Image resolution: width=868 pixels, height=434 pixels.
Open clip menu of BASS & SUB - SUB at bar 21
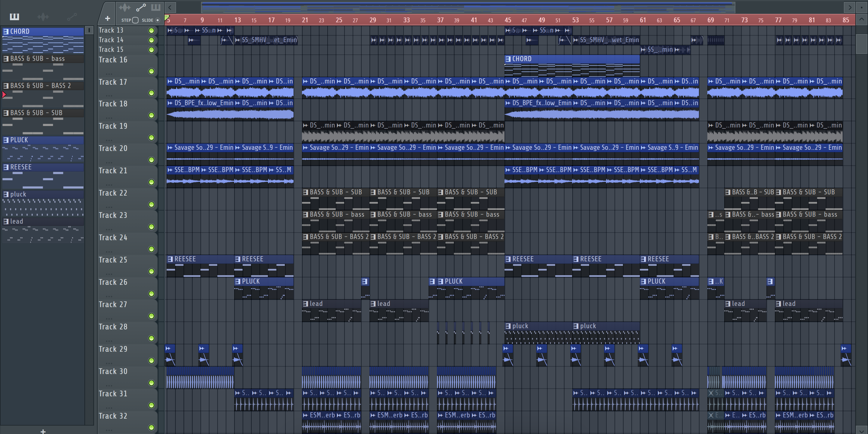[305, 192]
